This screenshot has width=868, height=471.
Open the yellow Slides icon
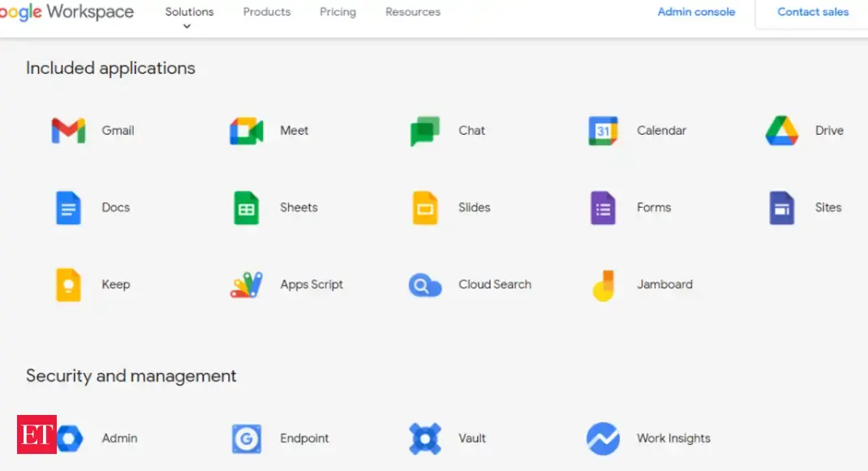pos(424,208)
